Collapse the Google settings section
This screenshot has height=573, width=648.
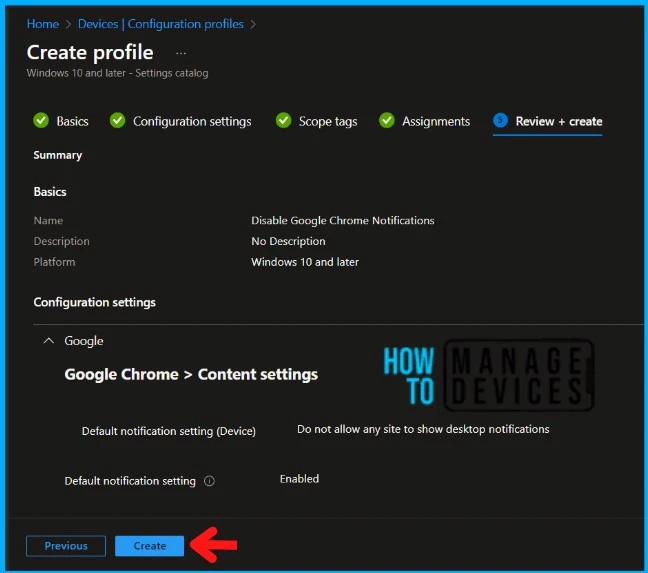[x=49, y=341]
